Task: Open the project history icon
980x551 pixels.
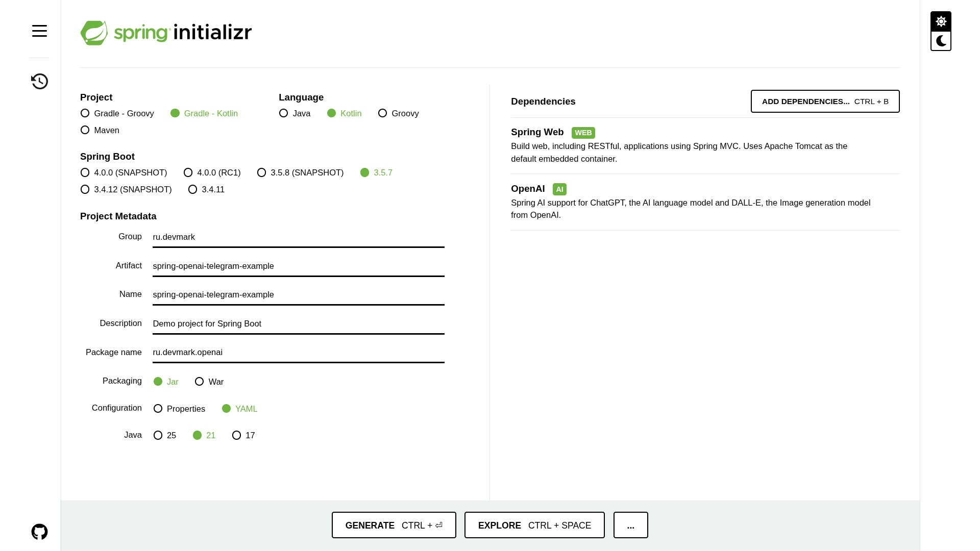Action: coord(39,81)
